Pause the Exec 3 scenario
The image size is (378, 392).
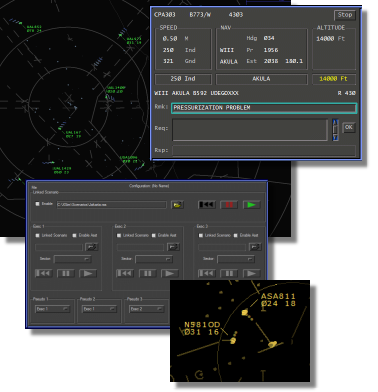229,273
